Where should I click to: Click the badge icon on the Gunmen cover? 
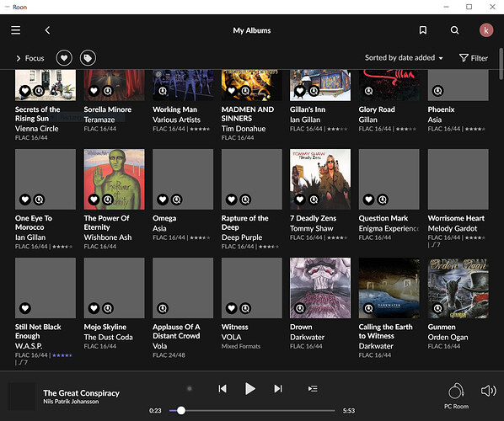(x=437, y=308)
